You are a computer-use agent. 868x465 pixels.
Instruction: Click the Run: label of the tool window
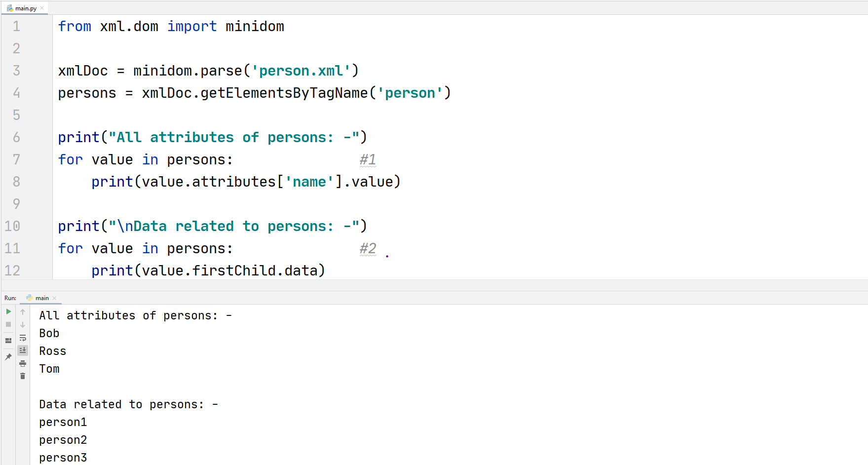click(x=10, y=298)
